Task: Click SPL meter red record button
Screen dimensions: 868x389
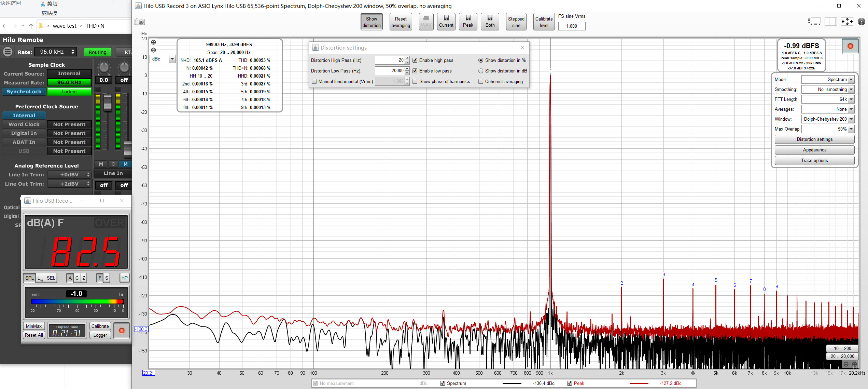Action: 122,331
